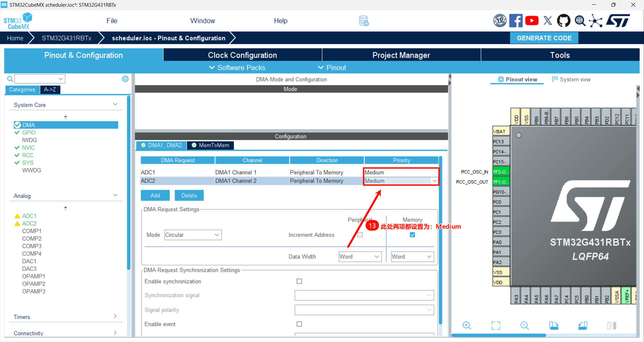Open the ST logo website link
The height and width of the screenshot is (342, 644).
[618, 21]
